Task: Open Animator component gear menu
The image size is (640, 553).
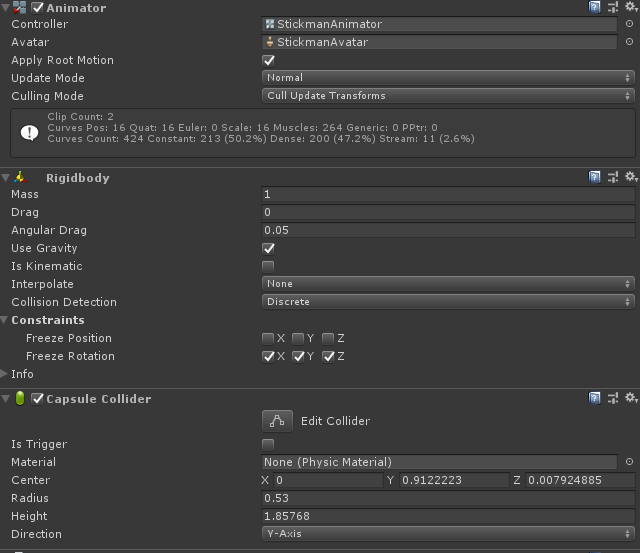Action: click(631, 7)
